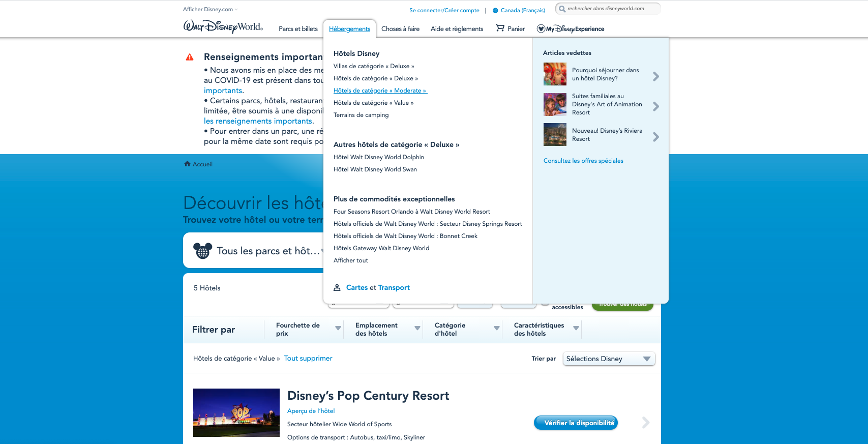Viewport: 868px width, 444px height.
Task: Expand the Fourchette de prix filter
Action: point(338,329)
